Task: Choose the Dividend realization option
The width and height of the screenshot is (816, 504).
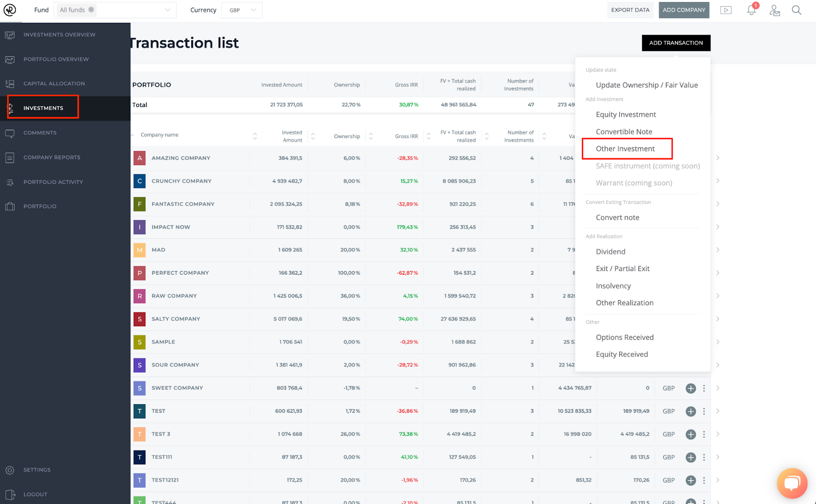Action: click(610, 252)
